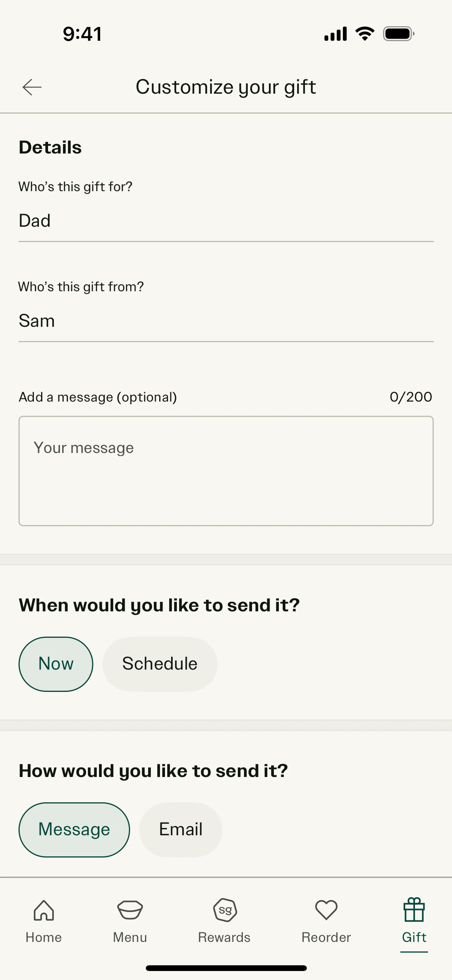
Task: Select the Gift box icon
Action: coord(414,910)
